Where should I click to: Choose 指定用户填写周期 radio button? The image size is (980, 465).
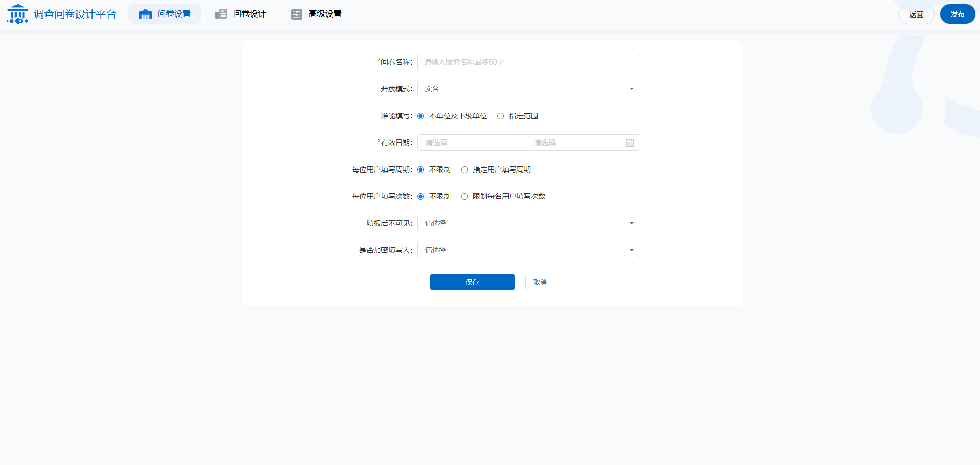[464, 170]
